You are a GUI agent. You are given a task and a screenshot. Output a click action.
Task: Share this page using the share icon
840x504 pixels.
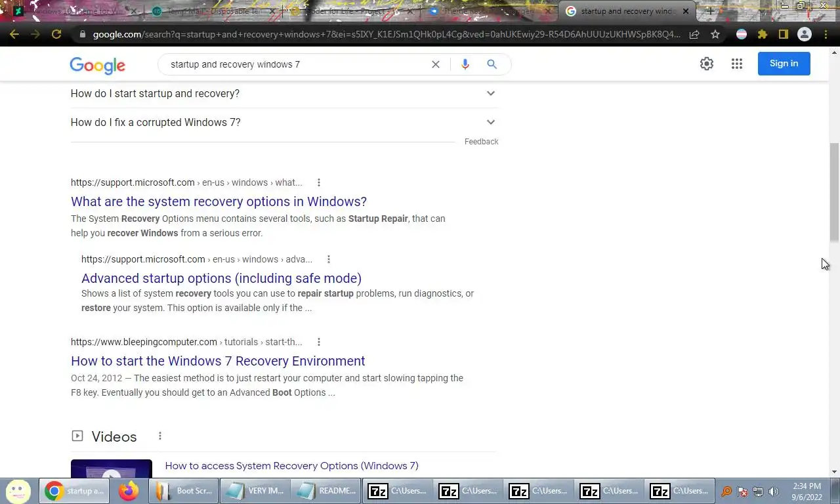(x=694, y=34)
